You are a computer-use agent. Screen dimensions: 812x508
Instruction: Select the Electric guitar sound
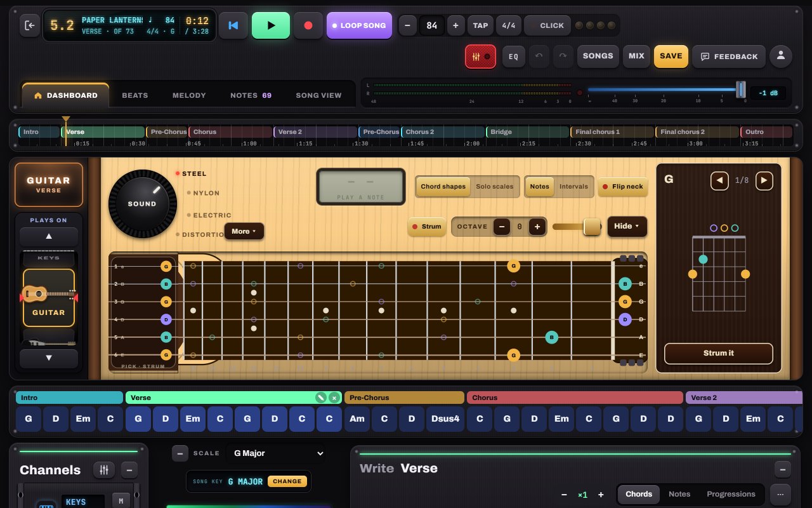(209, 215)
